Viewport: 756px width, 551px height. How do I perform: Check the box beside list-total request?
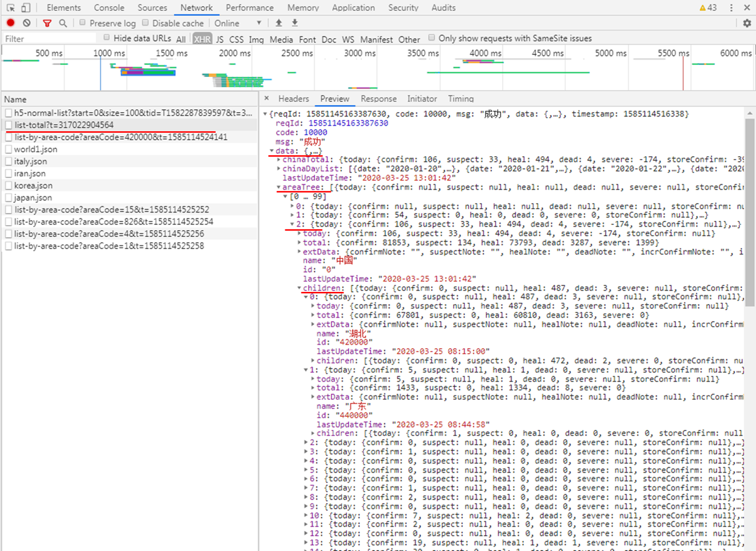pos(9,125)
